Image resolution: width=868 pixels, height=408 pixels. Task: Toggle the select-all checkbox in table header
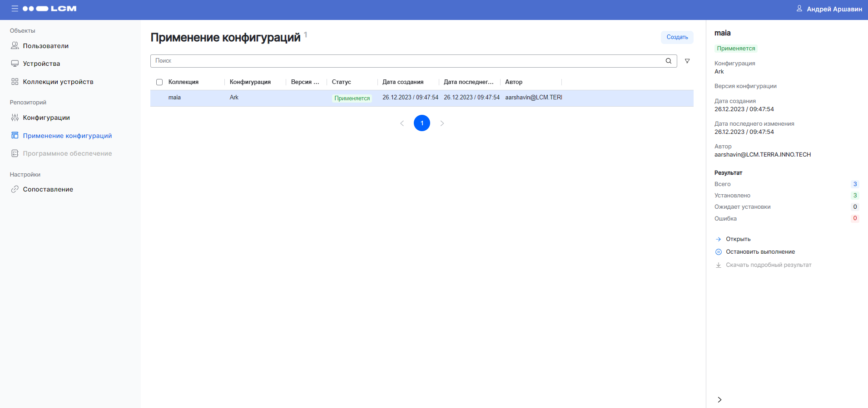coord(159,82)
